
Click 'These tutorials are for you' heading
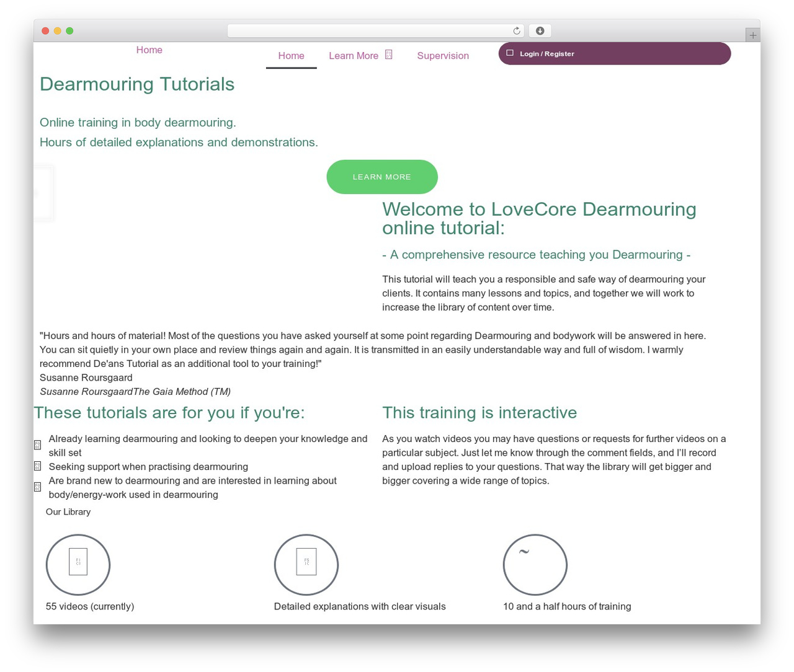pyautogui.click(x=169, y=413)
